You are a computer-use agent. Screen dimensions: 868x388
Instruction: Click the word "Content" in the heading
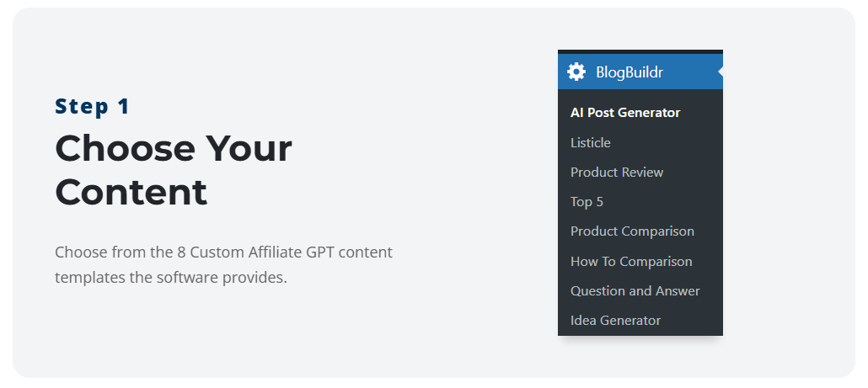(131, 192)
